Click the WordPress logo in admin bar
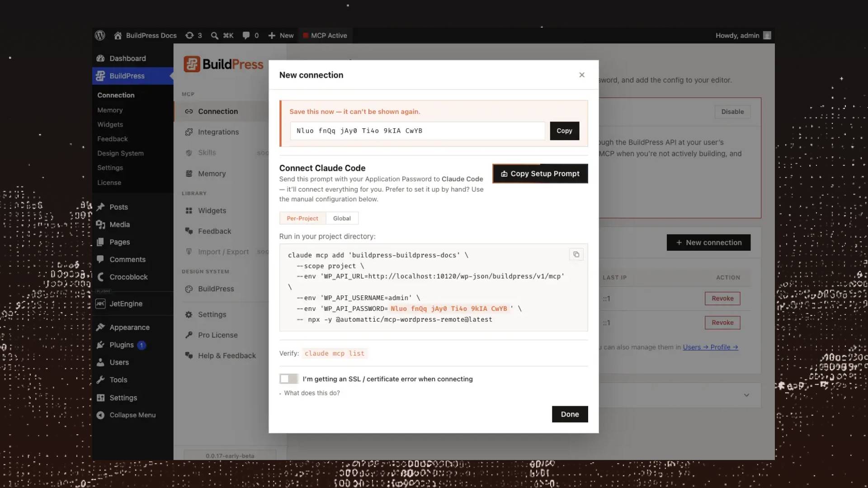The image size is (868, 488). [x=100, y=35]
